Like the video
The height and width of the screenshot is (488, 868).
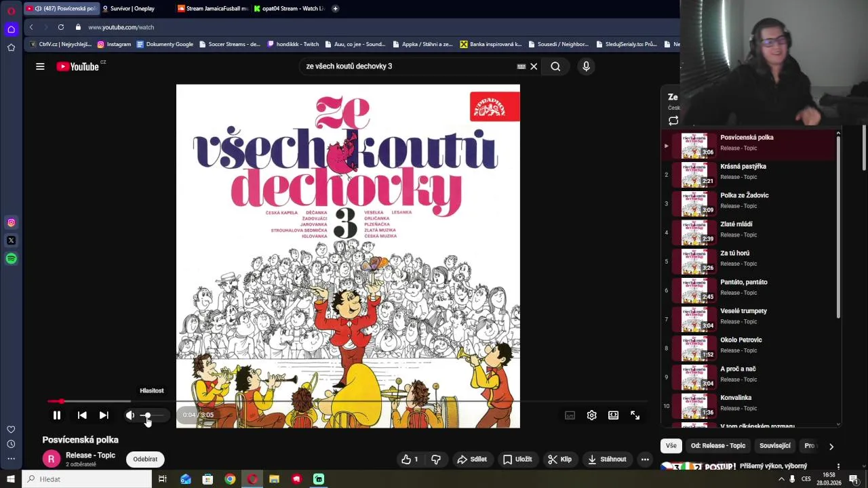(x=410, y=459)
